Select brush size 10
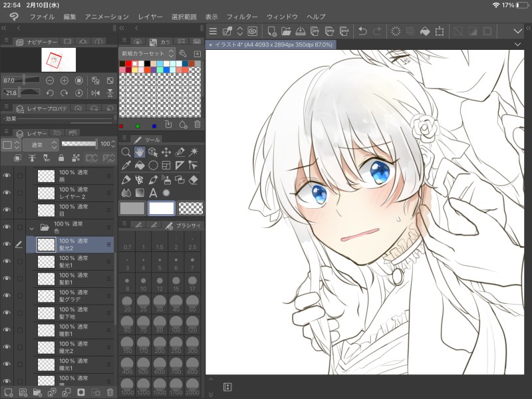532x399 pixels. click(143, 285)
